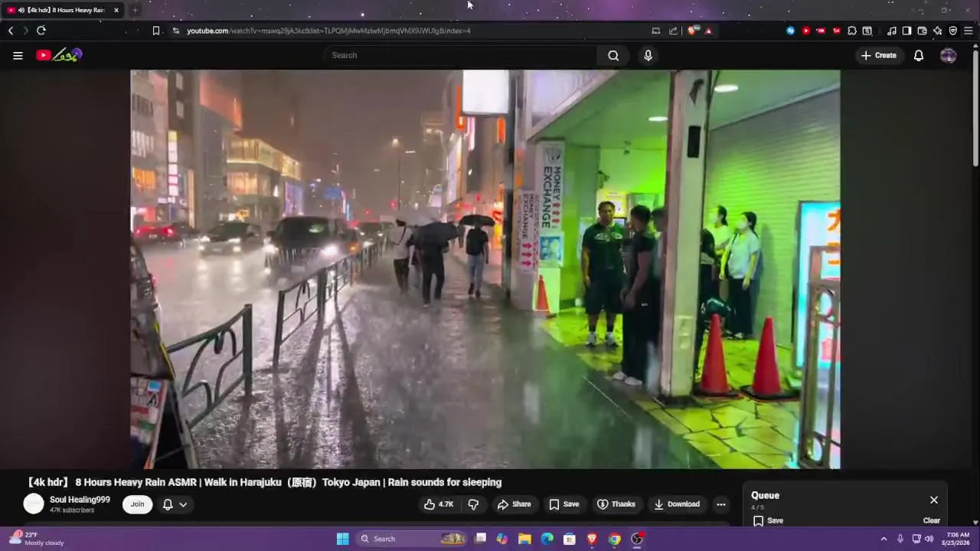Select the 8 Hours Heavy Rain tab
Viewport: 980px width, 551px height.
pyautogui.click(x=63, y=10)
